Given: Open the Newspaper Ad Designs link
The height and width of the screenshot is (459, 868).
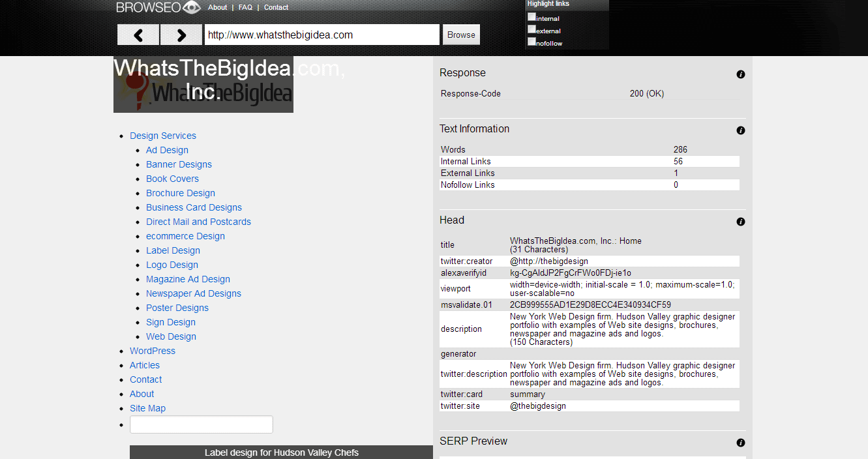Looking at the screenshot, I should 194,293.
